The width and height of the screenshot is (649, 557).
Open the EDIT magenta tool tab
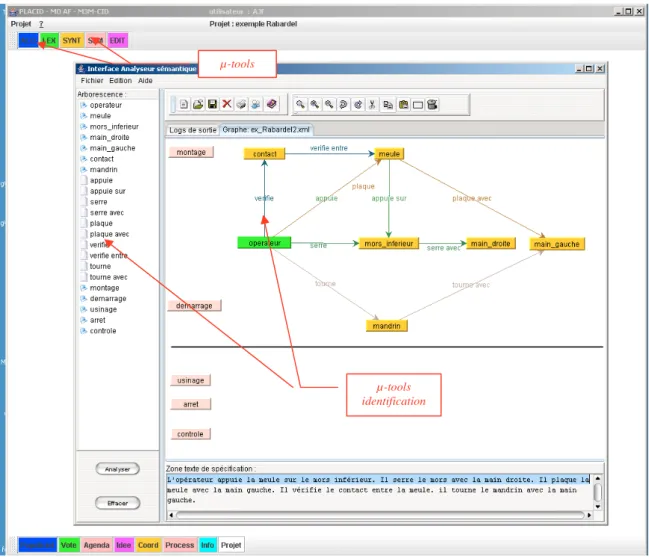point(118,41)
